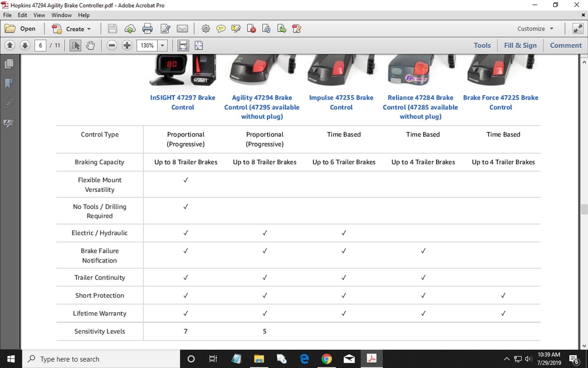Open the Mail app from the taskbar
Screen dimensions: 588x368
[x=349, y=359]
